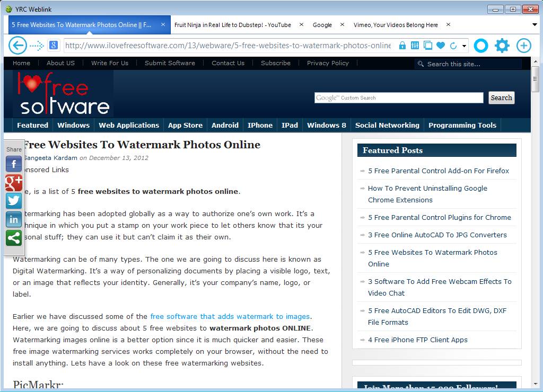543x392 pixels.
Task: Open the Windows 8 category
Action: point(327,125)
